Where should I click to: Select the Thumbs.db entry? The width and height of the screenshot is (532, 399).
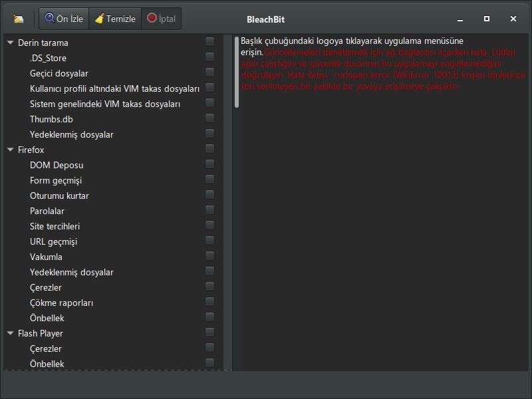(x=51, y=119)
